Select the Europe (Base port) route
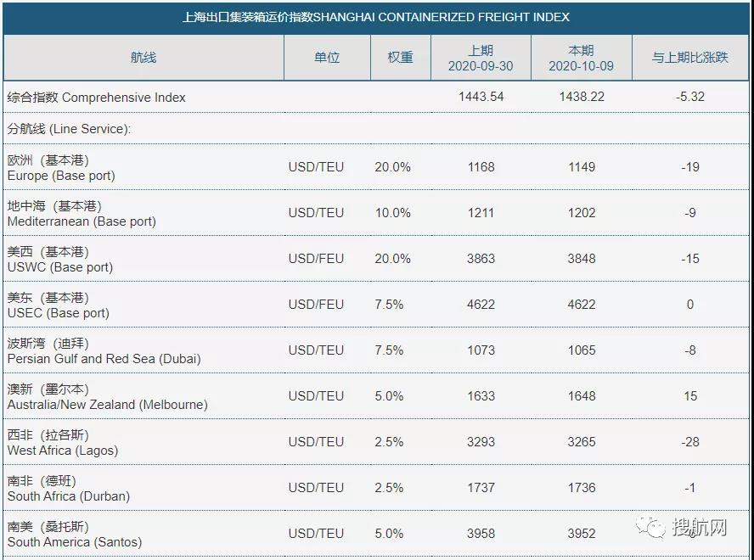The image size is (754, 560). (x=60, y=168)
